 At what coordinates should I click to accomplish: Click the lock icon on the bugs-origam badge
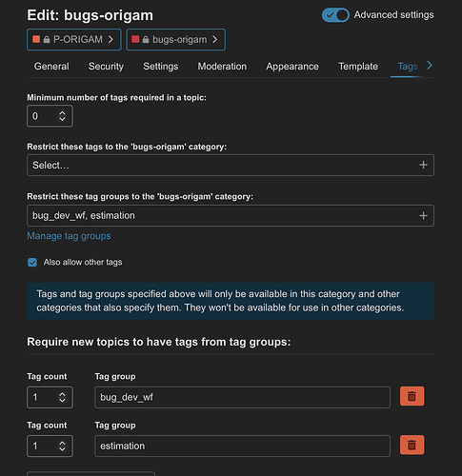click(x=146, y=40)
